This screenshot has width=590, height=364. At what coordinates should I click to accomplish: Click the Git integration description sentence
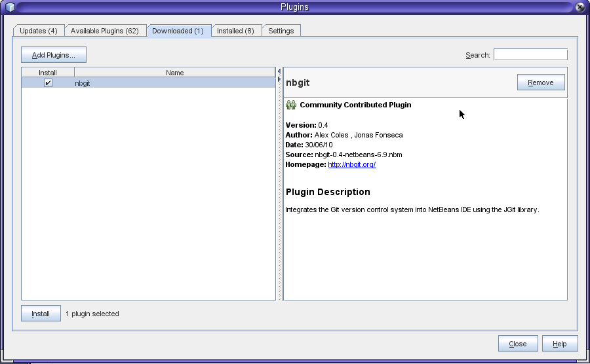point(412,209)
